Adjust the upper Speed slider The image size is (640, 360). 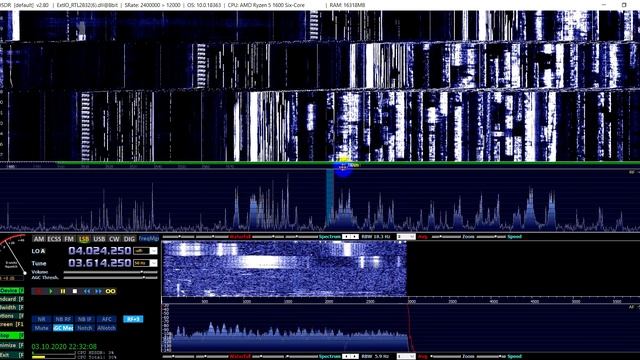coord(491,237)
